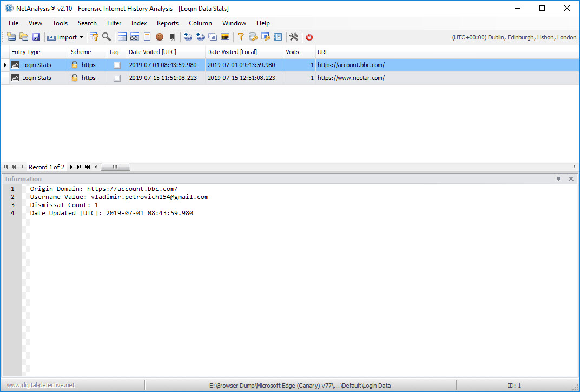Click the stacked windows icon
The height and width of the screenshot is (392, 580).
(x=213, y=37)
